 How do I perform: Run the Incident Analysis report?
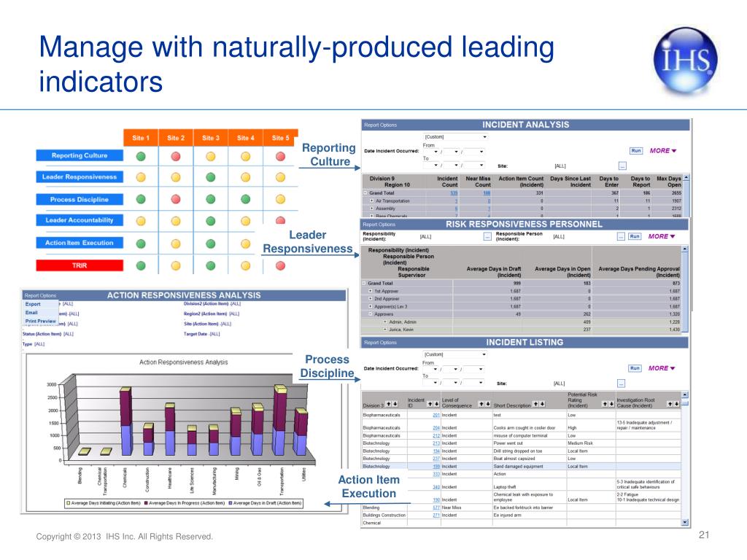[636, 150]
